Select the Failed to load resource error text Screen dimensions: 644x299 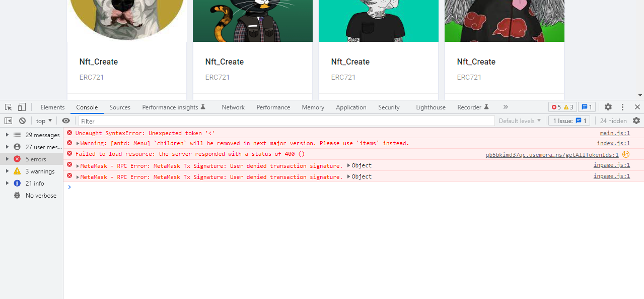click(190, 154)
